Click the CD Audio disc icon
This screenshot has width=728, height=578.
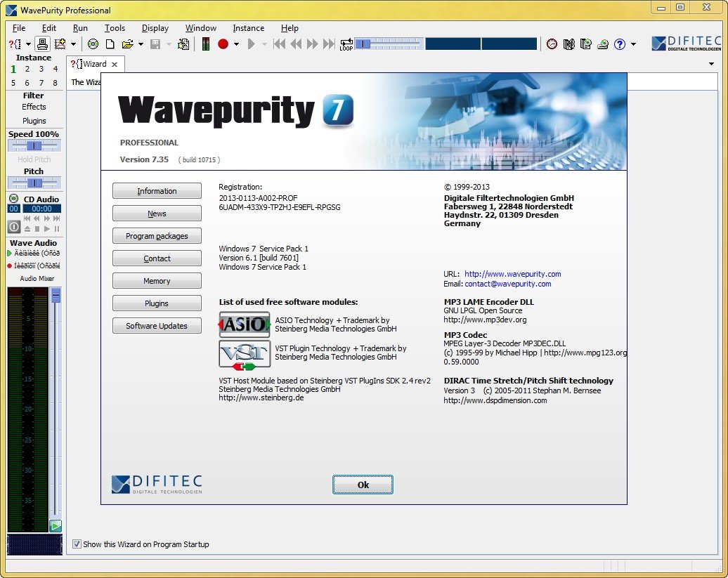(14, 199)
